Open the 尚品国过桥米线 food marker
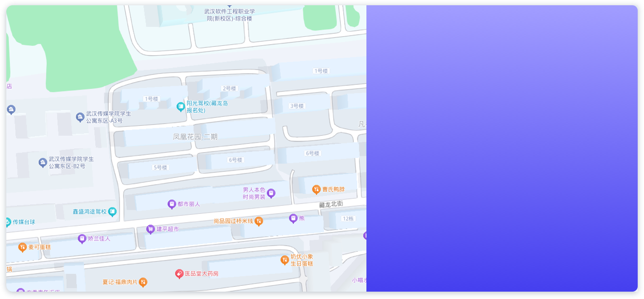 point(259,221)
